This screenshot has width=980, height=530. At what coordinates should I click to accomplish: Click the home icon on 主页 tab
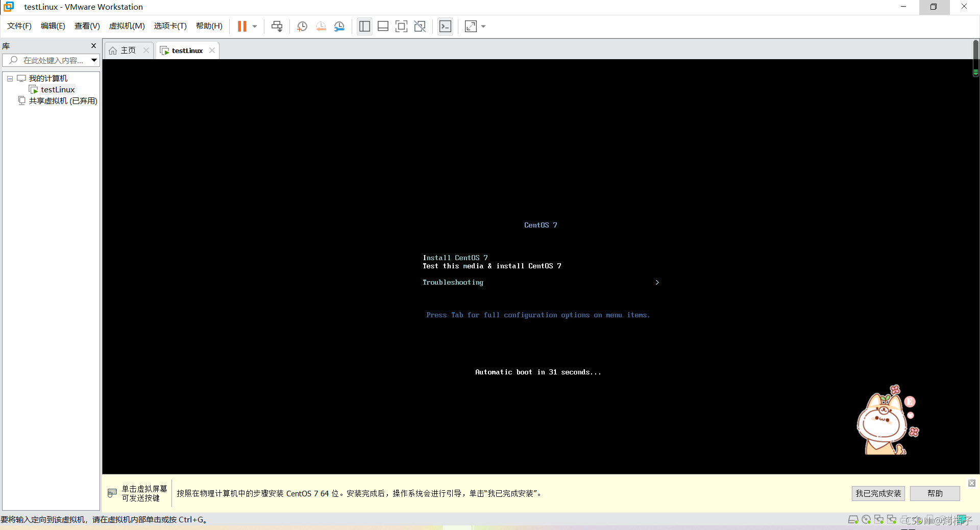113,51
